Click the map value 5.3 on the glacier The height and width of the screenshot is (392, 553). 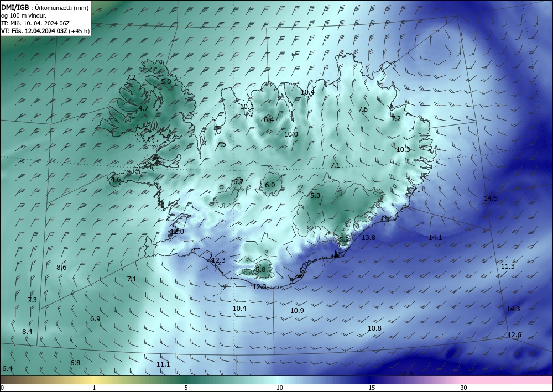coord(315,195)
